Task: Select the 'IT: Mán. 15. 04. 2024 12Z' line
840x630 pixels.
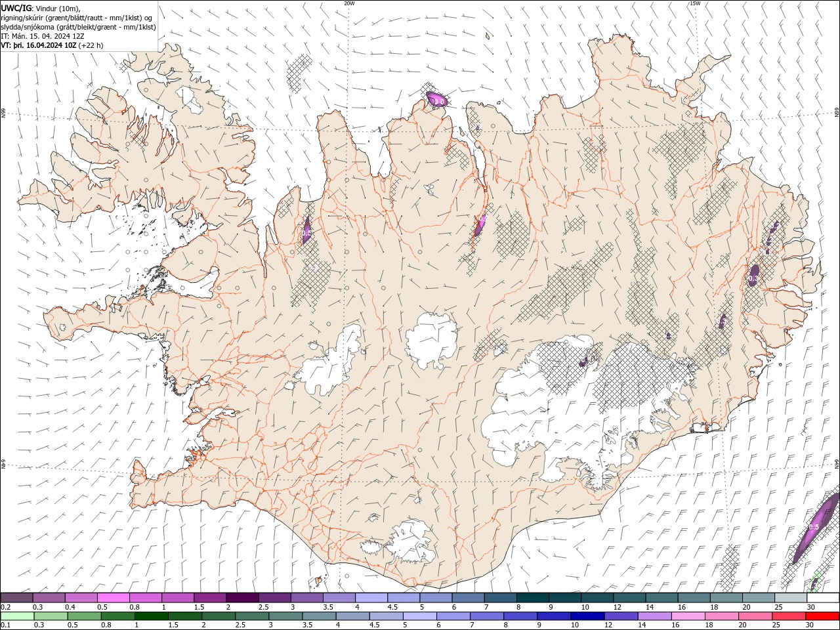Action: [44, 36]
